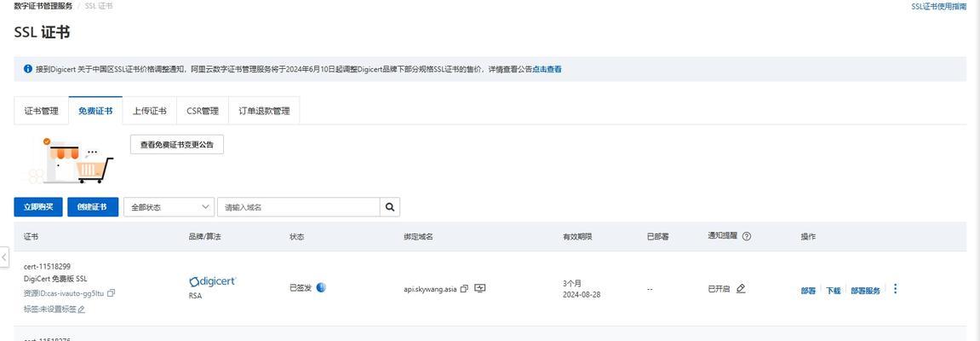Copy the domain api.skywang.asia
The height and width of the screenshot is (341, 980).
coord(464,289)
